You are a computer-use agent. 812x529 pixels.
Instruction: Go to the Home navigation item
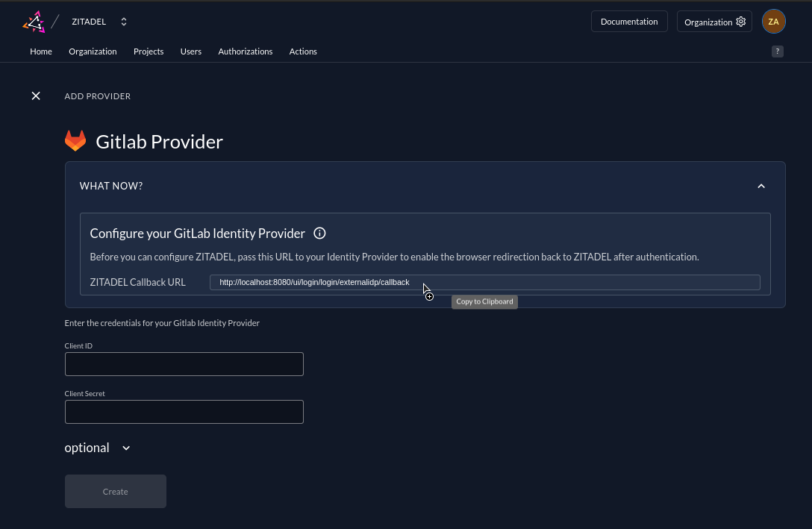click(x=40, y=51)
